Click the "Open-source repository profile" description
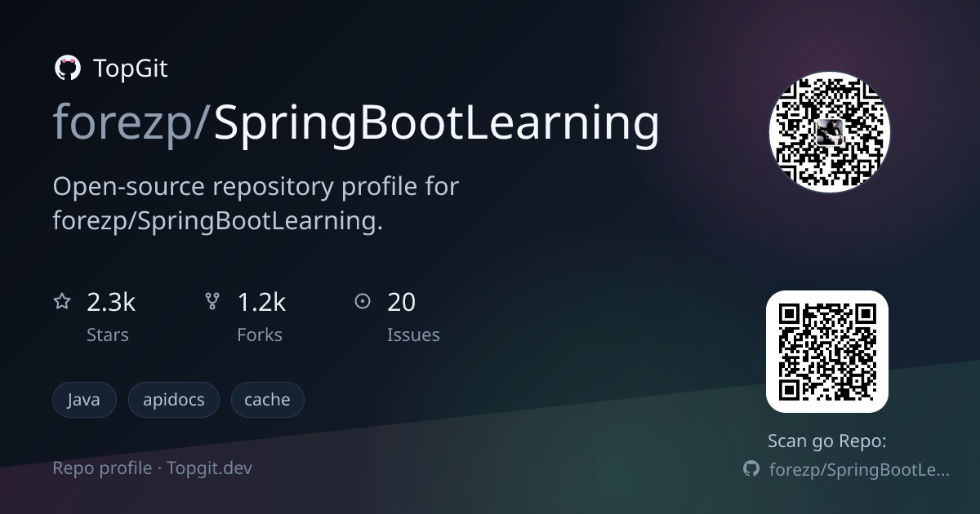The image size is (980, 514). (256, 203)
